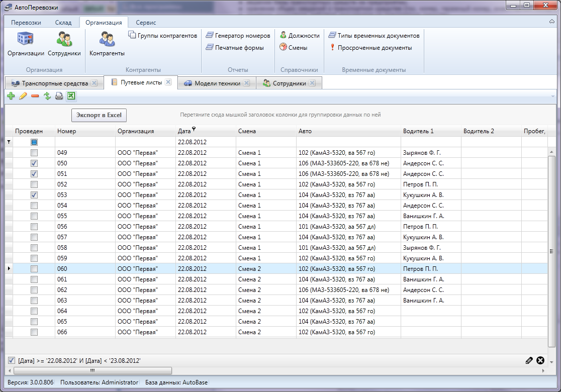The width and height of the screenshot is (561, 392).
Task: Click the Excel export toolbar icon
Action: pos(71,96)
